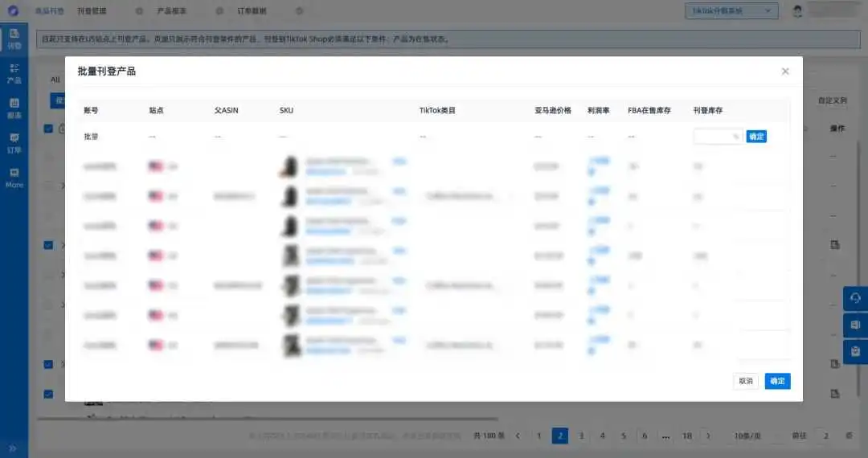Confirm the dialog with bottom 确定 button
This screenshot has height=458, width=868.
click(777, 381)
